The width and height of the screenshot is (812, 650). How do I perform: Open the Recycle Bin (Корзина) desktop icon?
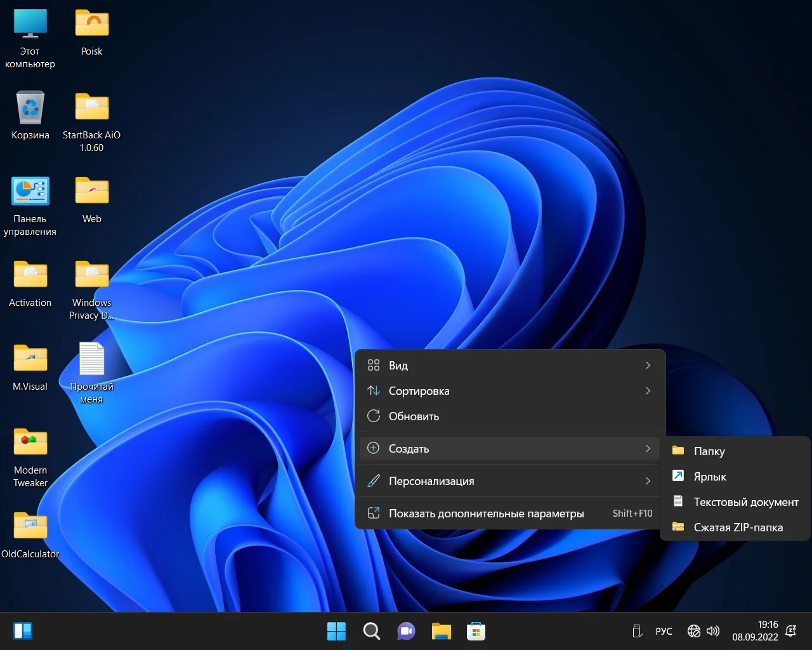pos(30,108)
